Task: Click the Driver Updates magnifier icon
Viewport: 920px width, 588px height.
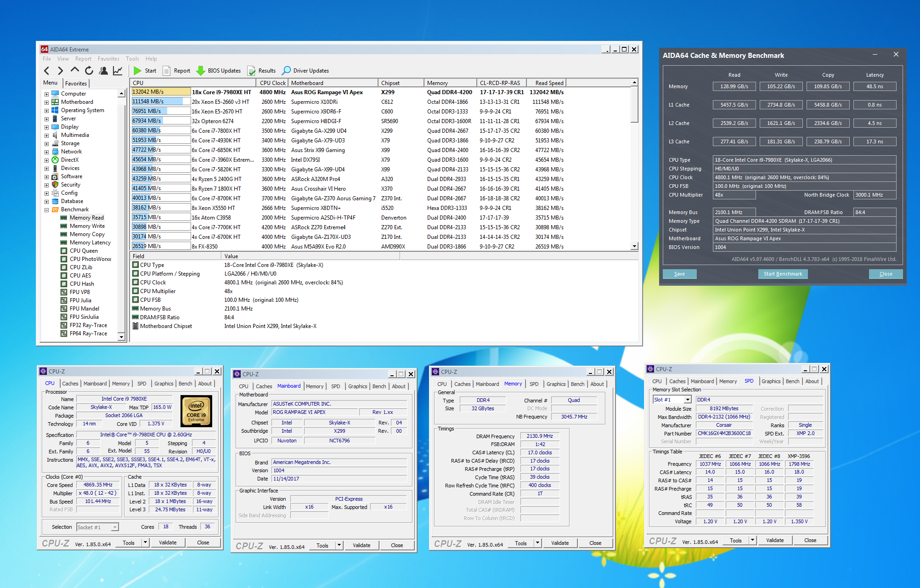Action: (286, 71)
